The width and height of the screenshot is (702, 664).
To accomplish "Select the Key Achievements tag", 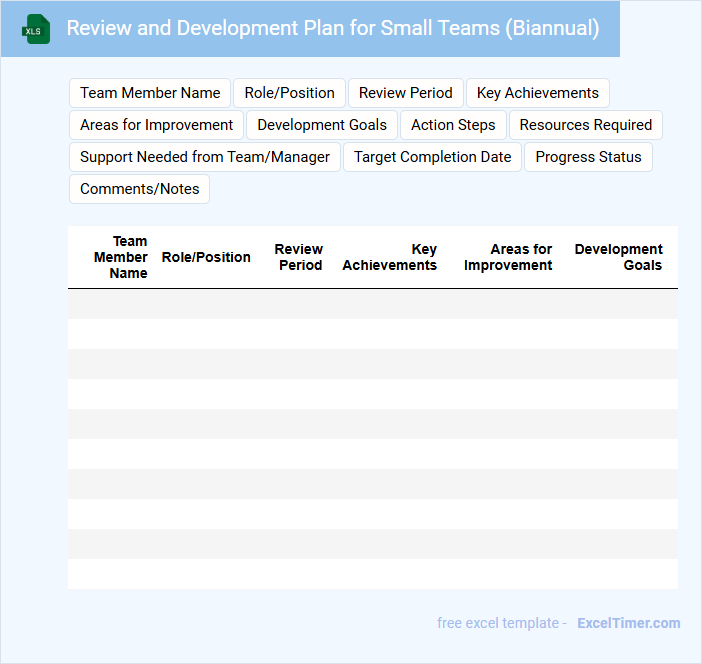I will [x=537, y=93].
